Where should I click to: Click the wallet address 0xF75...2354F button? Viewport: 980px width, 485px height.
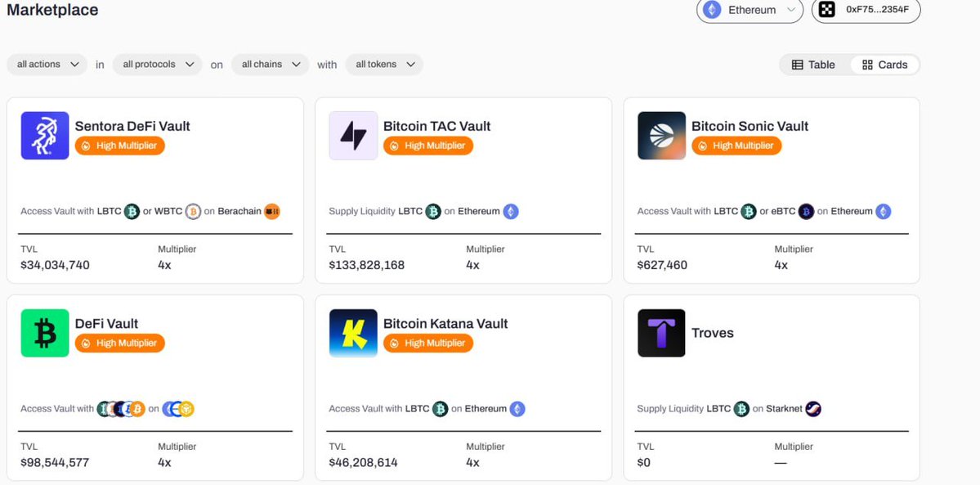[866, 10]
